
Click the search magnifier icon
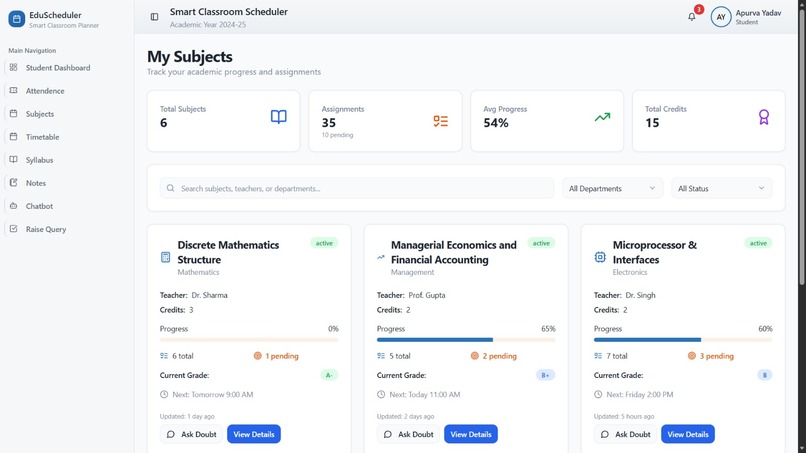click(x=170, y=188)
